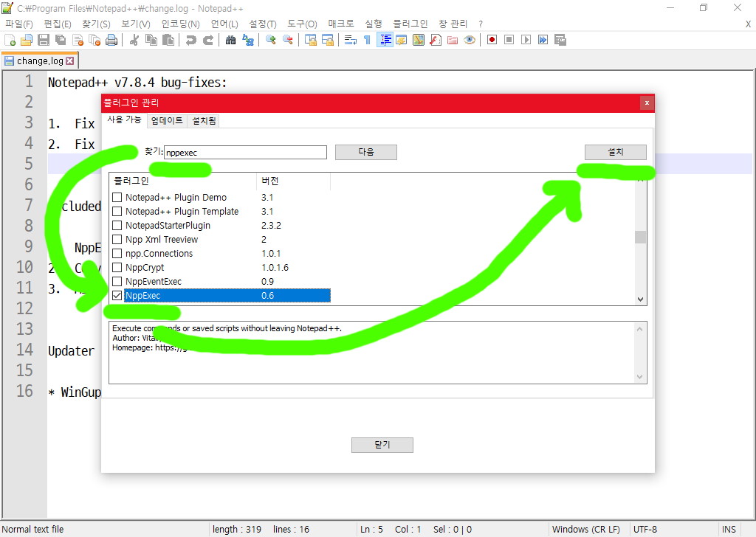Click the Close file toolbar icon

pyautogui.click(x=78, y=40)
